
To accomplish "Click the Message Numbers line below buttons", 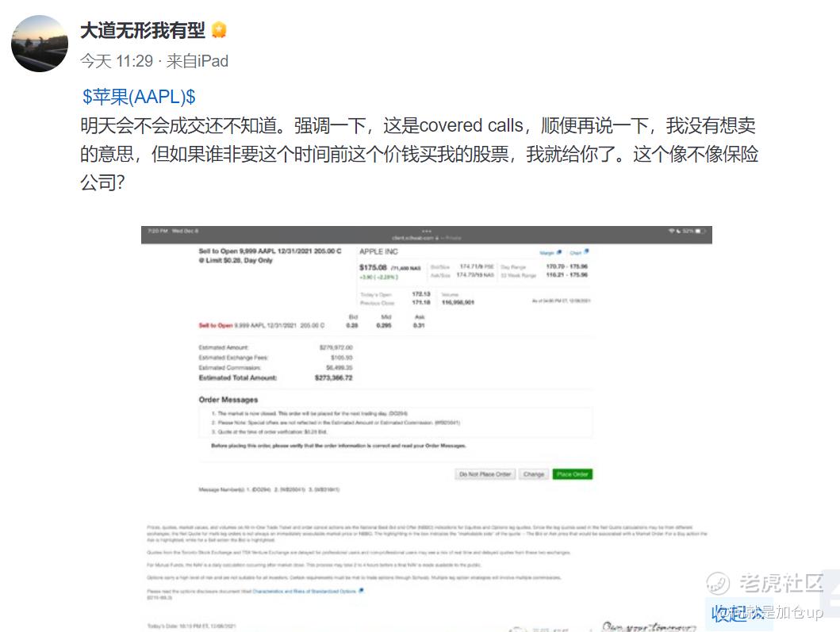I will pos(269,489).
